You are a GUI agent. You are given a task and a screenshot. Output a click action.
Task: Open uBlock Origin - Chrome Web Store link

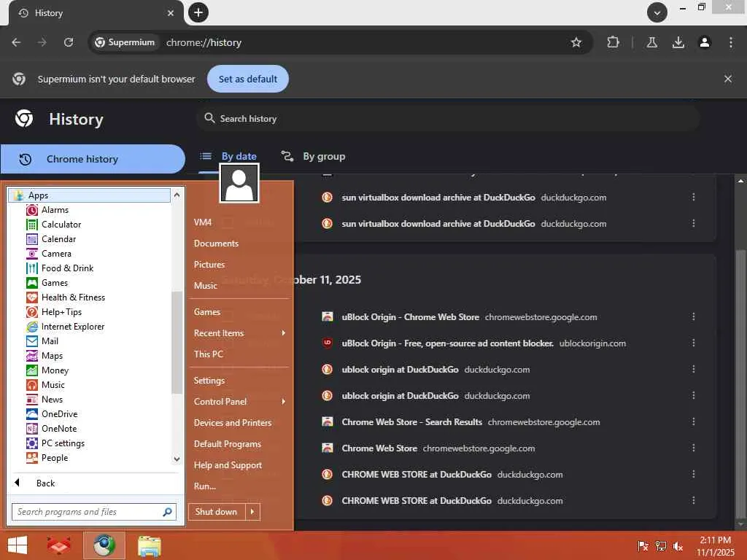point(410,316)
